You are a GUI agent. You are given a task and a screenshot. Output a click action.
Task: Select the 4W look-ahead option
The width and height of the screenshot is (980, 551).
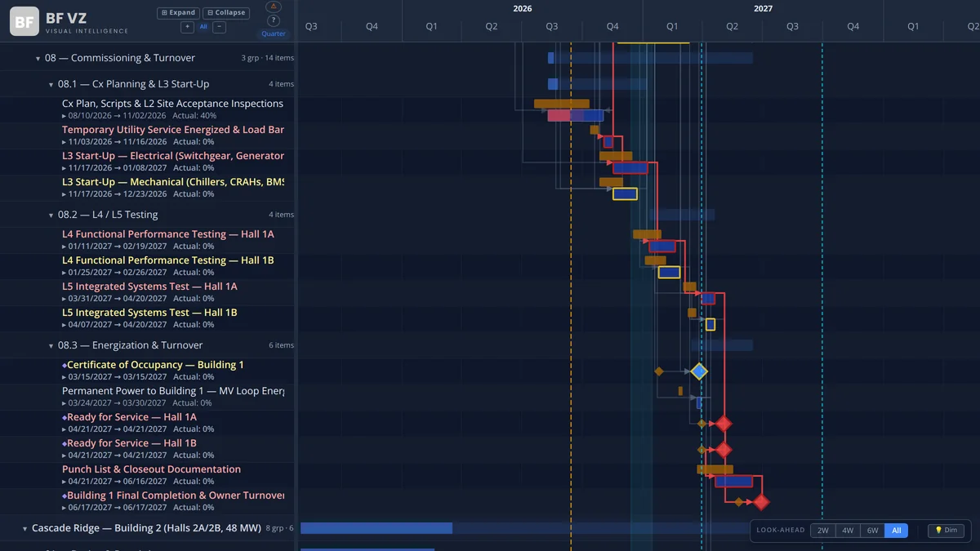pyautogui.click(x=848, y=531)
